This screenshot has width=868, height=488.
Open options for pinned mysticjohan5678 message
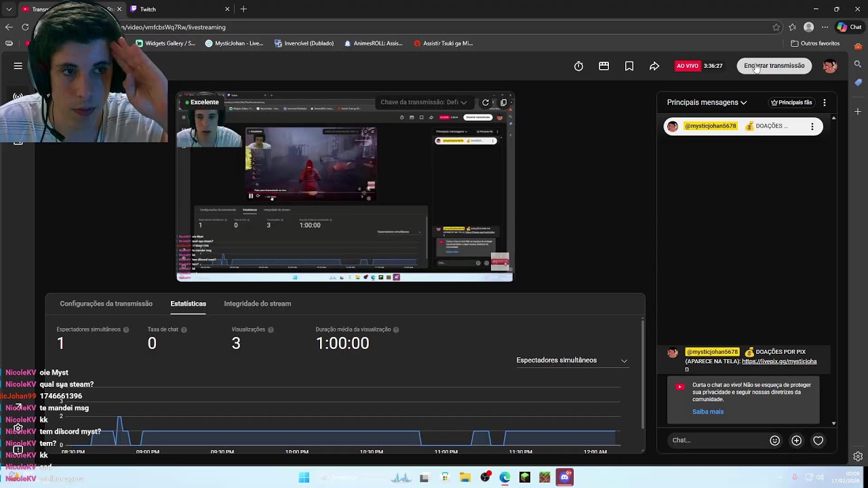pyautogui.click(x=812, y=126)
